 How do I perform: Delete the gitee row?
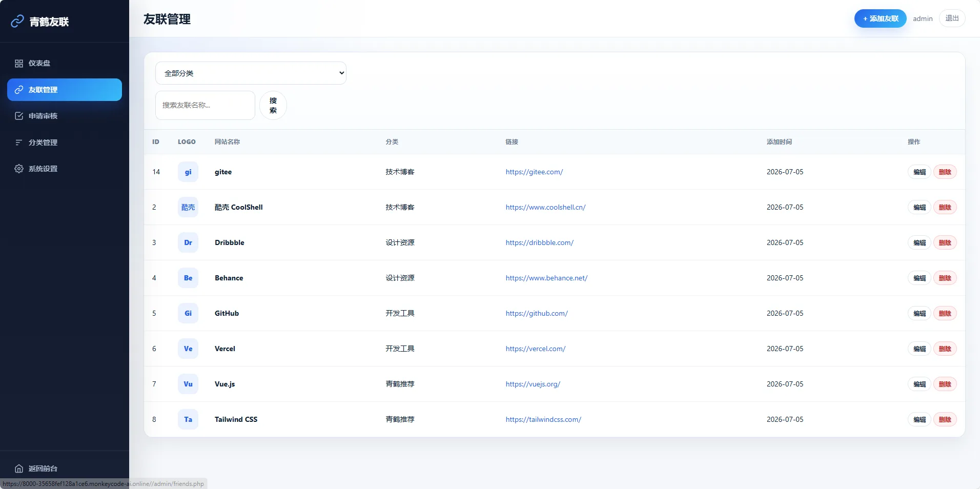[x=945, y=172]
